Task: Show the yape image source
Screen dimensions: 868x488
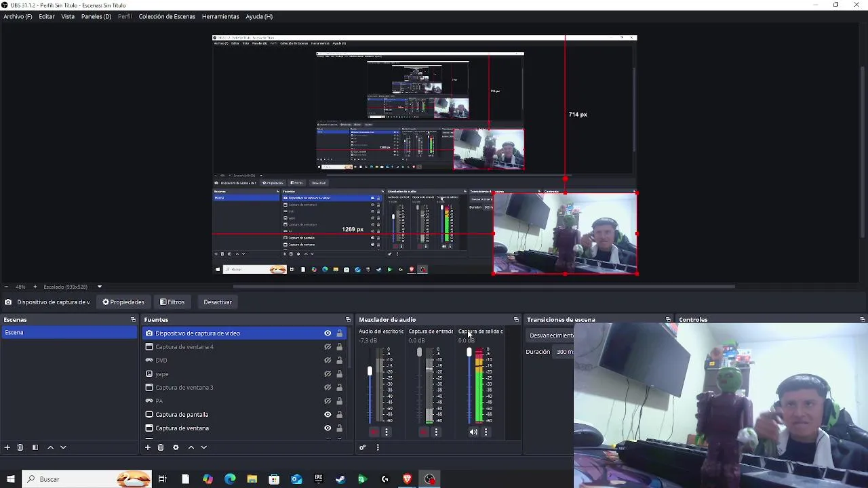Action: [x=328, y=374]
